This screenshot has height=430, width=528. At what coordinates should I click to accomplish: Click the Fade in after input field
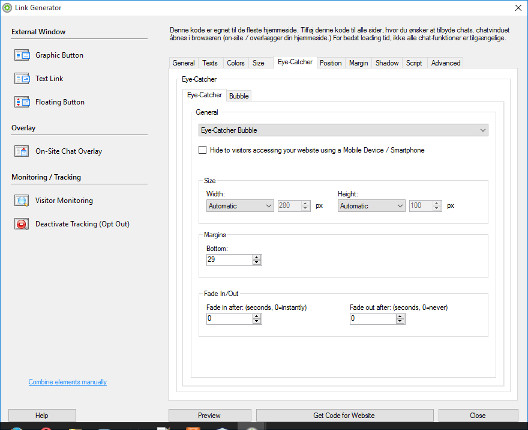coord(229,319)
